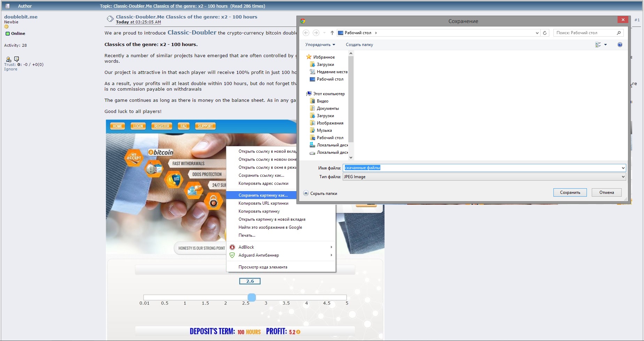Choose Просмотр кода элемента

pos(263,267)
